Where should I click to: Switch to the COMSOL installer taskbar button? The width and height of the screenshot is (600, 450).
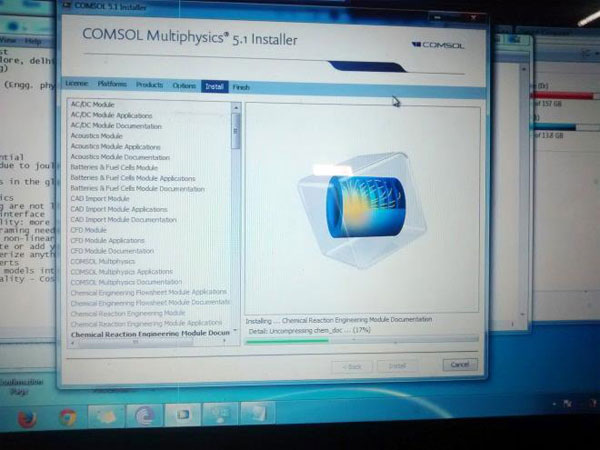pos(183,414)
